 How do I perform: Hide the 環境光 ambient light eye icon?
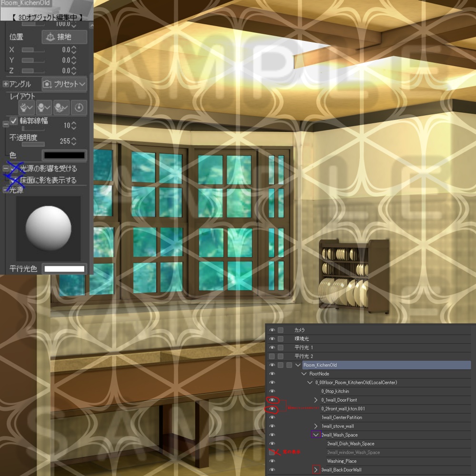(272, 339)
